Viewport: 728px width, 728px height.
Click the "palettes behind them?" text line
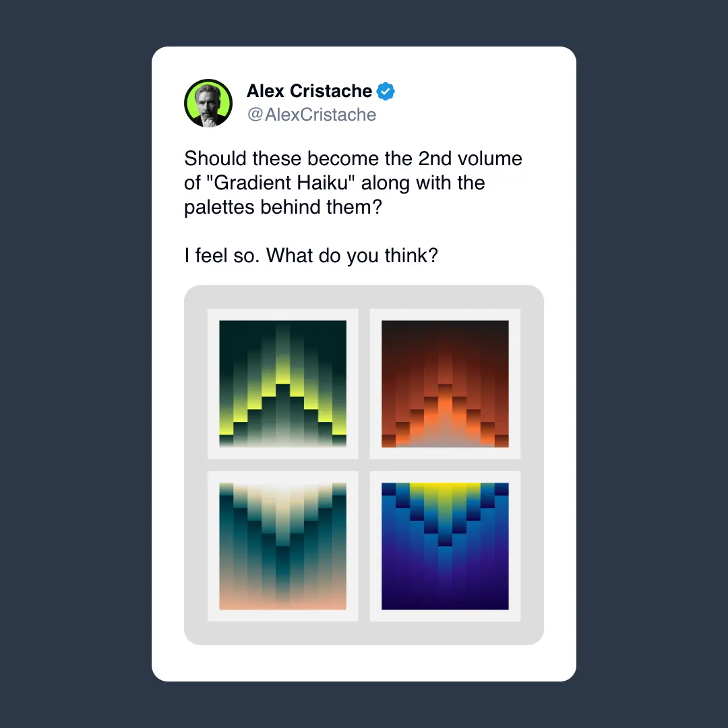282,207
